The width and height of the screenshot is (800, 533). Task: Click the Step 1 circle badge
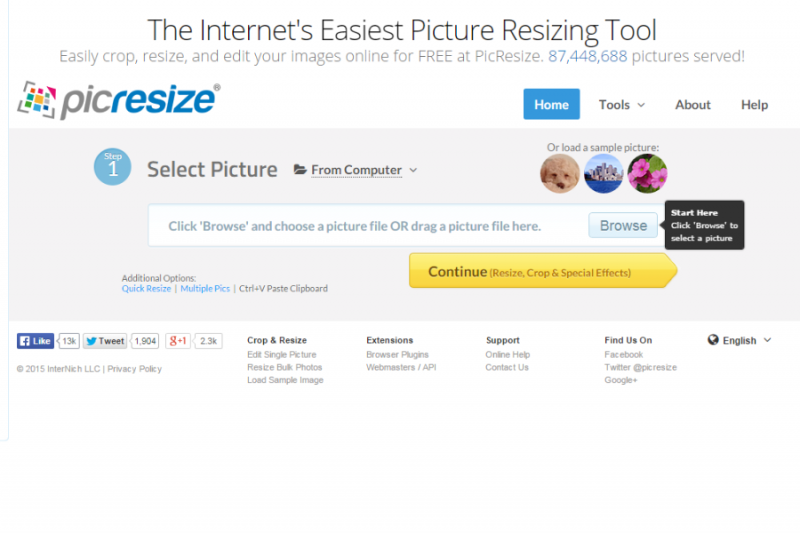tap(113, 167)
